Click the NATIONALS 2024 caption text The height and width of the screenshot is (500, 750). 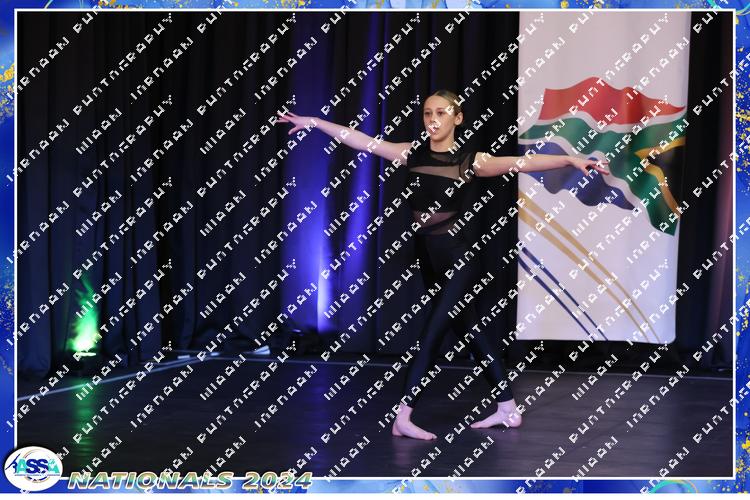click(190, 480)
